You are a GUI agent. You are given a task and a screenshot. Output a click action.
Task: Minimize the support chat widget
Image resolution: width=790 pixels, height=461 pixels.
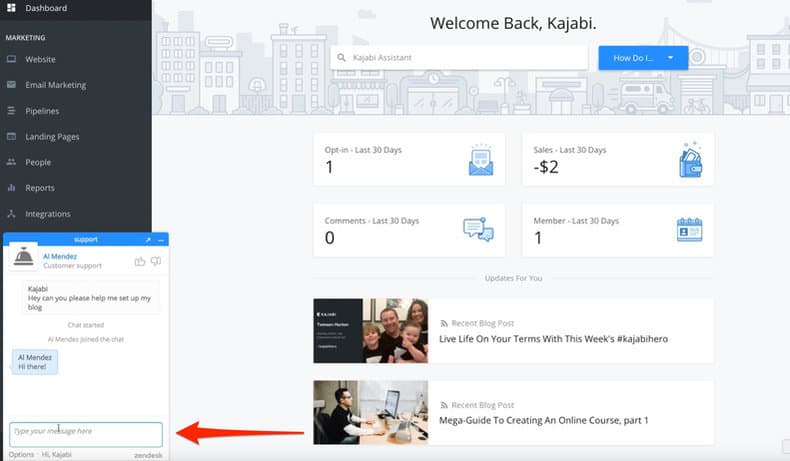tap(161, 240)
